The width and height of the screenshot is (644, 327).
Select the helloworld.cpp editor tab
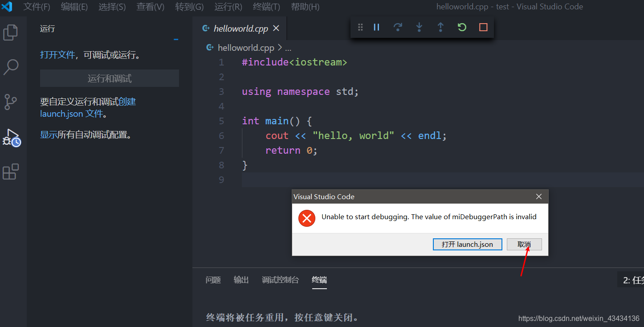click(240, 29)
